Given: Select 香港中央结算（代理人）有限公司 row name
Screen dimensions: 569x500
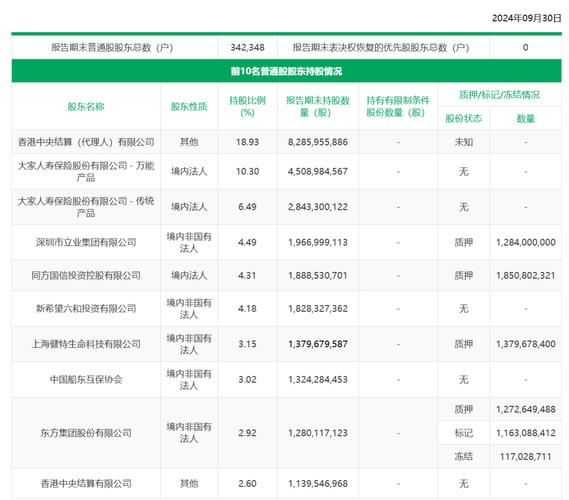Looking at the screenshot, I should [86, 142].
